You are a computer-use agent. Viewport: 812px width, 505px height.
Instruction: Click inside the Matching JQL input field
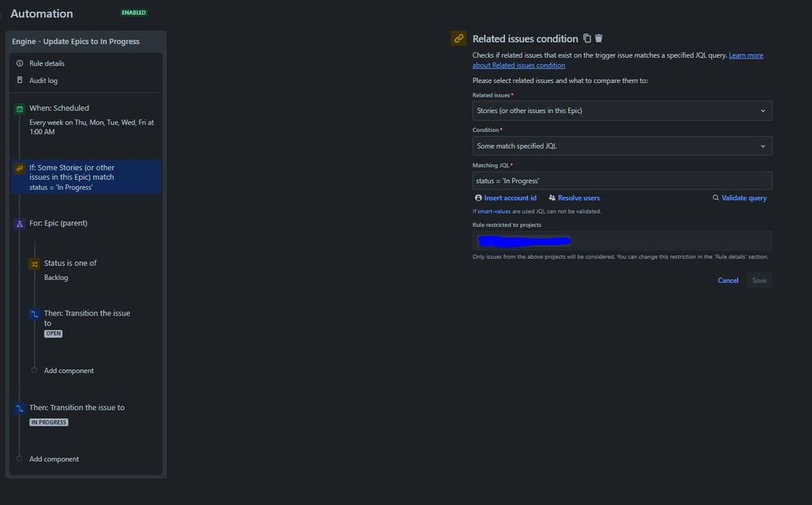[x=623, y=180]
